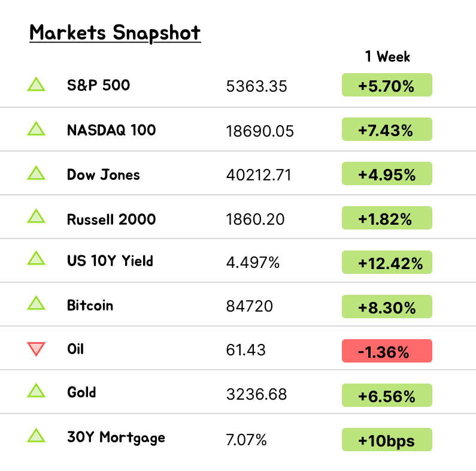This screenshot has height=471, width=476.
Task: Open the Markets Snapshot title link
Action: (115, 32)
